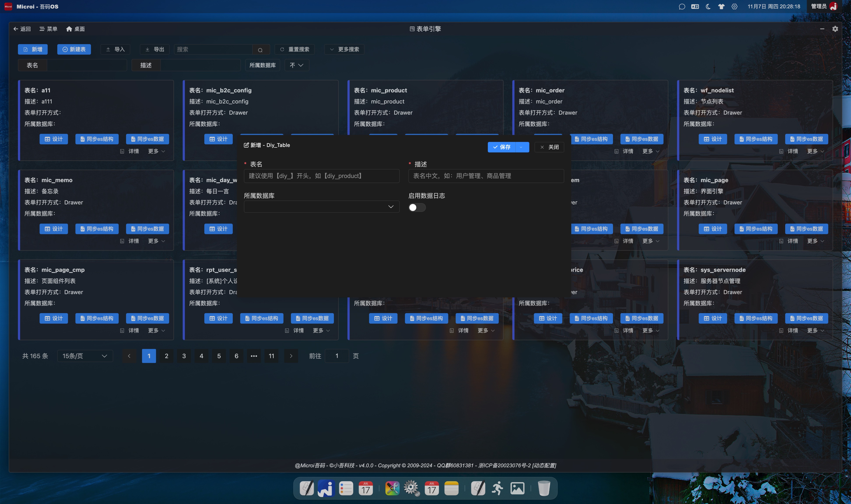
Task: Go to 桌面 desktop
Action: [x=75, y=29]
